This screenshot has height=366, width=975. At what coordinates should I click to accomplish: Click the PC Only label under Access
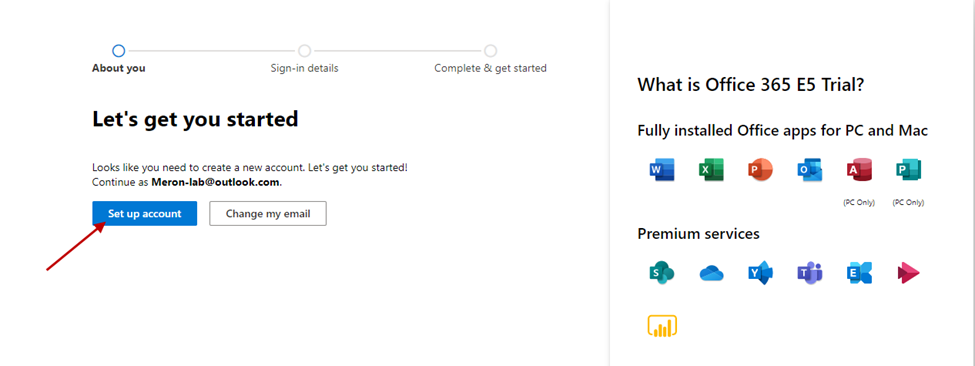point(859,203)
